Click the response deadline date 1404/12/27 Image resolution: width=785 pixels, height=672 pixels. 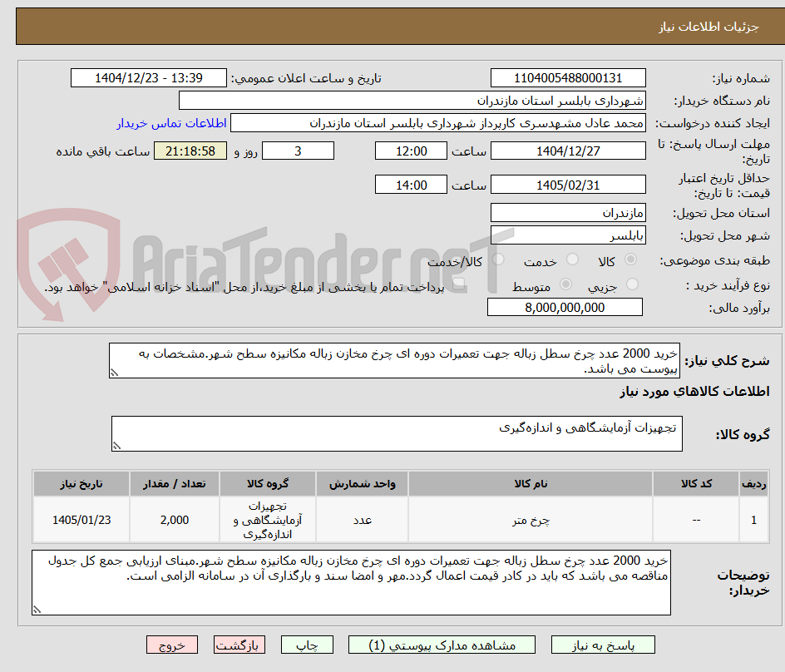[x=568, y=151]
